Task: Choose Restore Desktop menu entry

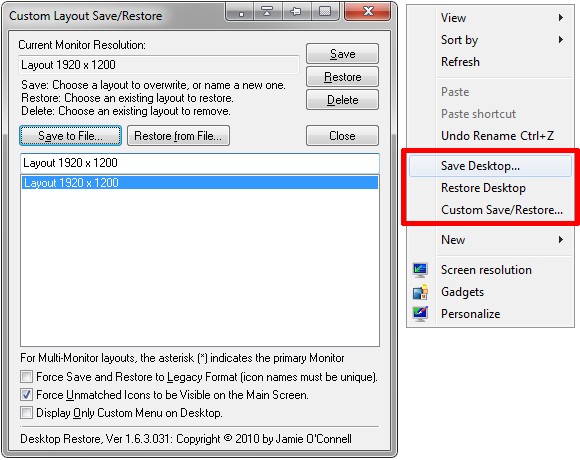Action: (490, 188)
